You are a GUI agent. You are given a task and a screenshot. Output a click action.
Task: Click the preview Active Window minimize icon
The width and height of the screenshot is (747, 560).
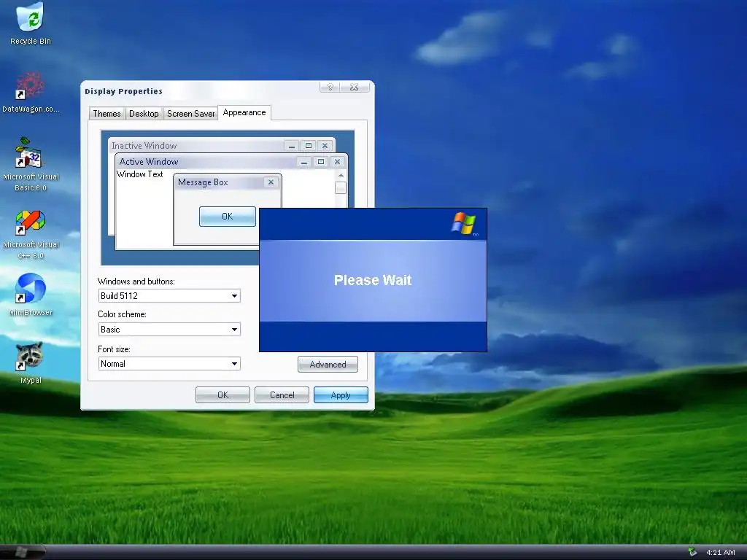tap(304, 162)
